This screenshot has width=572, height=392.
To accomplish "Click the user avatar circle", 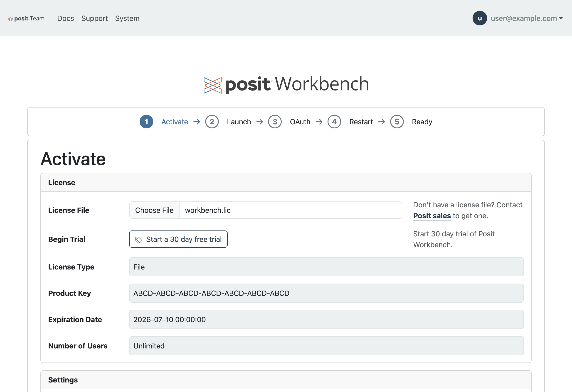I will point(479,18).
